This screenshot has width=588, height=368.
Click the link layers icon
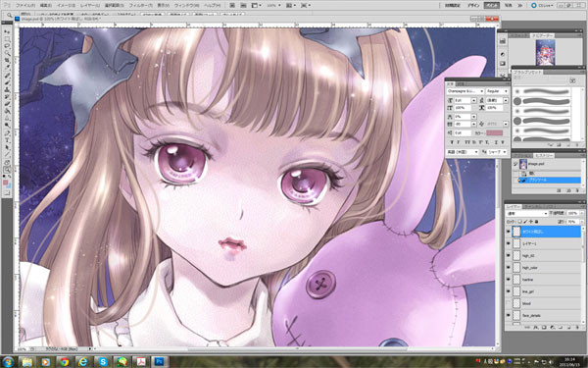(x=527, y=328)
